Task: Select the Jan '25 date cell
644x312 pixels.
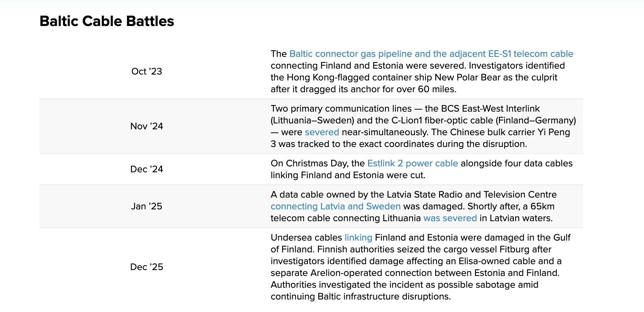Action: (x=147, y=206)
